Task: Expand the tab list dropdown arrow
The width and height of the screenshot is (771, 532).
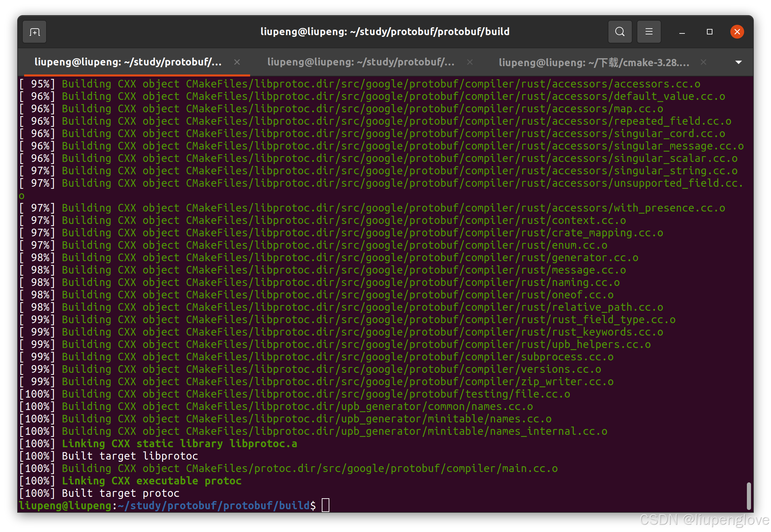Action: pyautogui.click(x=738, y=62)
